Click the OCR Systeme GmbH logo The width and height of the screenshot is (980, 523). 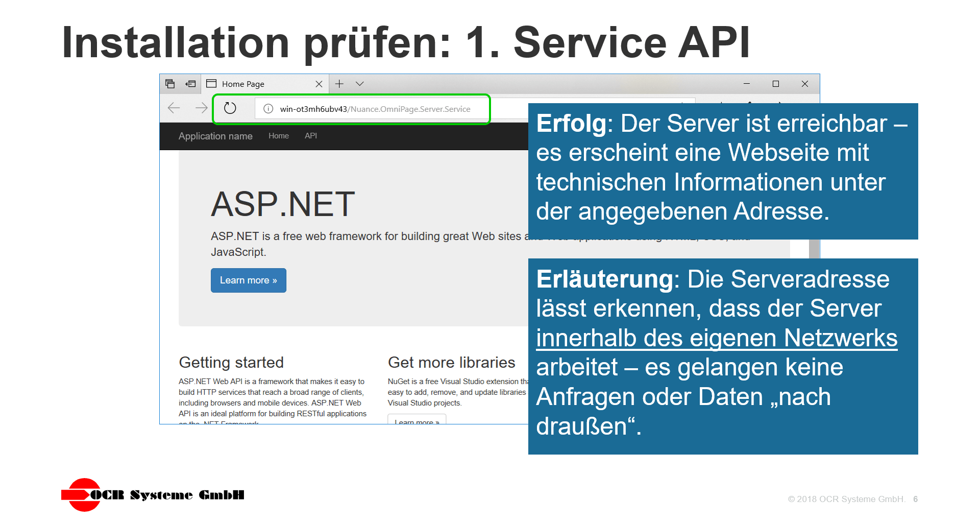(153, 494)
